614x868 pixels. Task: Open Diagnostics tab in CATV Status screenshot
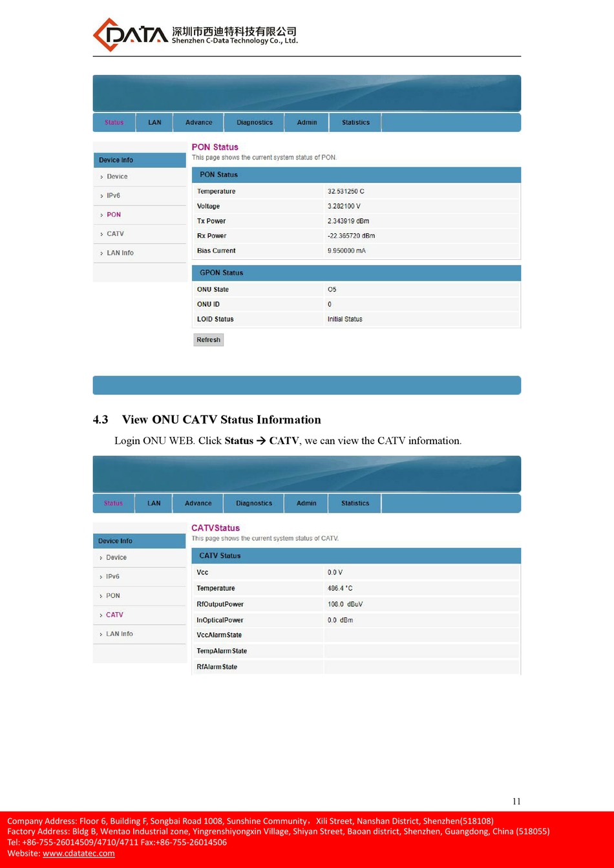[x=254, y=503]
